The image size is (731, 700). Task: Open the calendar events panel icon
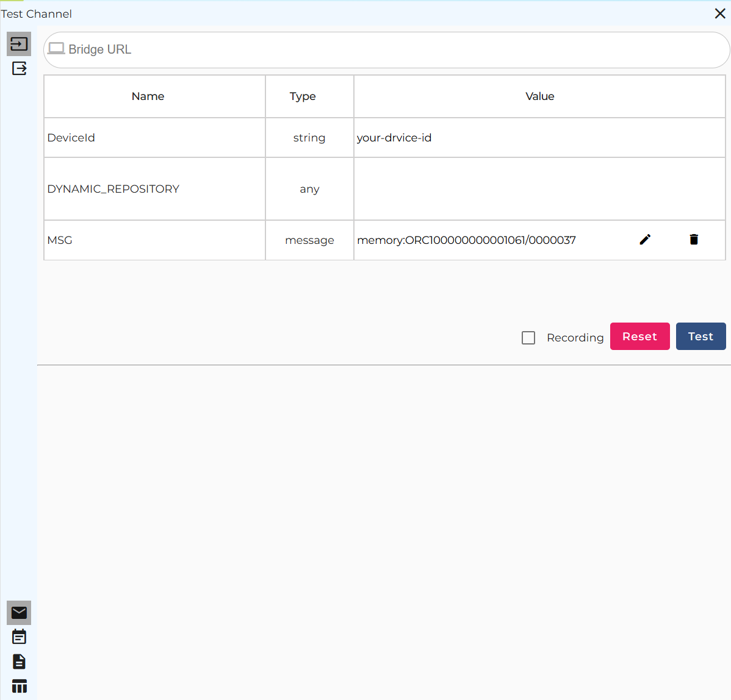click(19, 637)
